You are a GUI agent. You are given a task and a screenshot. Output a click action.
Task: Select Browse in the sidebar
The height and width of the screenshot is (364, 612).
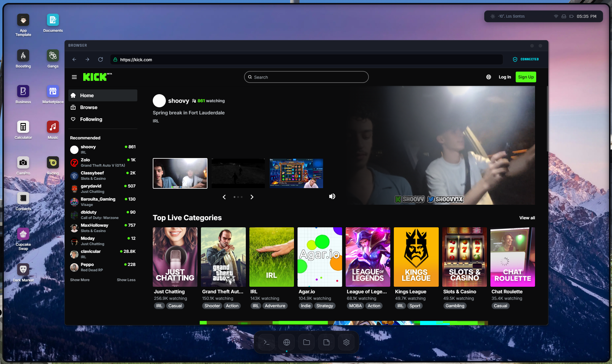click(89, 108)
